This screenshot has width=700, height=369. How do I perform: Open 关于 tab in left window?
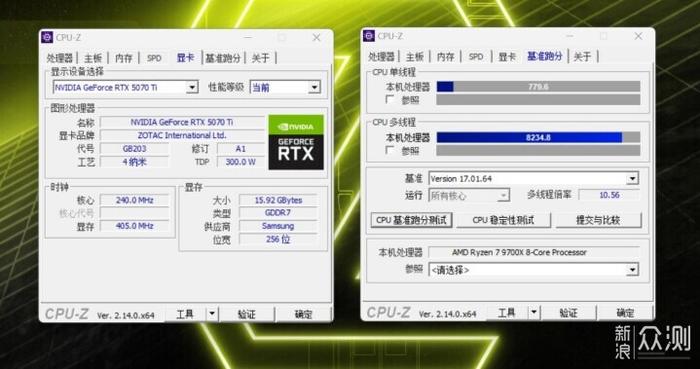(261, 58)
